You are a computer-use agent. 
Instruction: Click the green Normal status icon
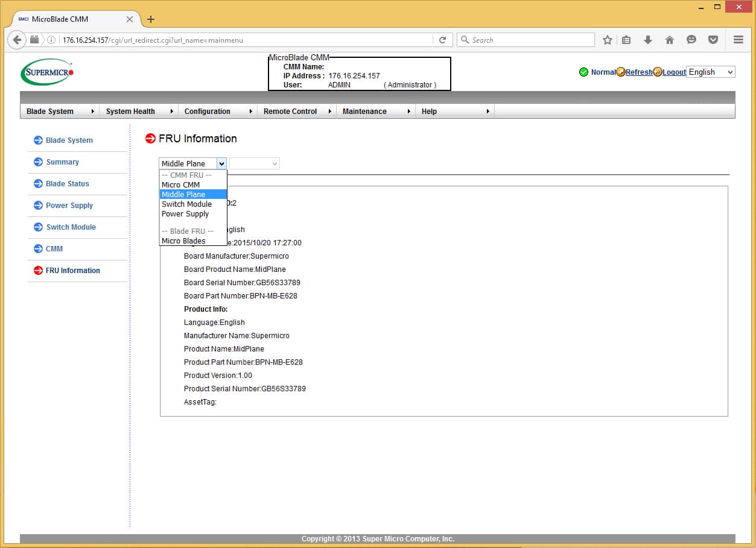coord(583,72)
